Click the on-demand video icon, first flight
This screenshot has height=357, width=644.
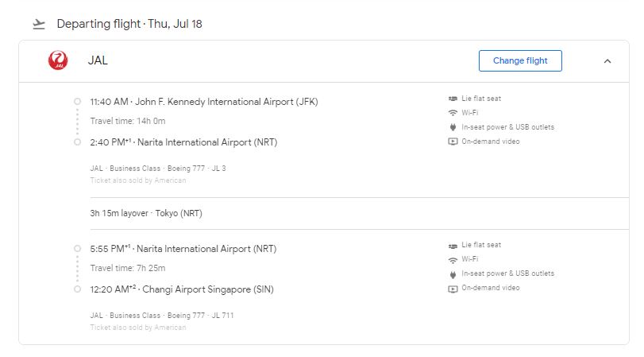[453, 142]
